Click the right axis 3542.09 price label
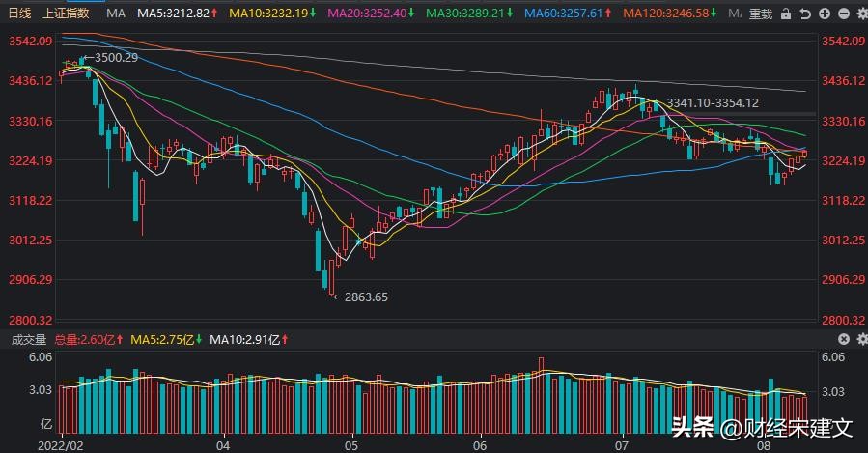868x453 pixels. 843,41
